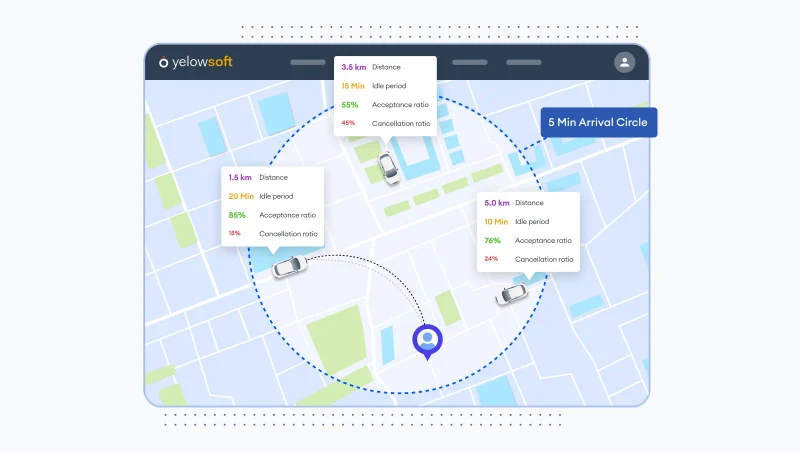Select the car near the 5.0 km card
Viewport: 800px width, 452px height.
click(511, 294)
